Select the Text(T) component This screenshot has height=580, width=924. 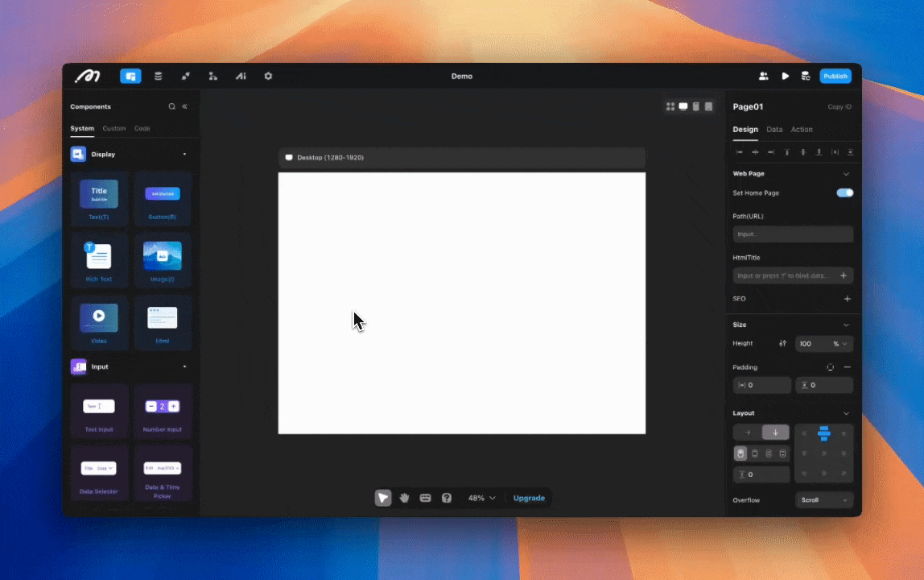(99, 199)
